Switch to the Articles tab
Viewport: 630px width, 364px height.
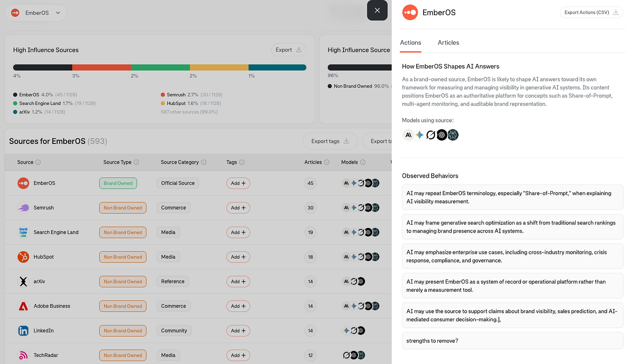(x=448, y=42)
